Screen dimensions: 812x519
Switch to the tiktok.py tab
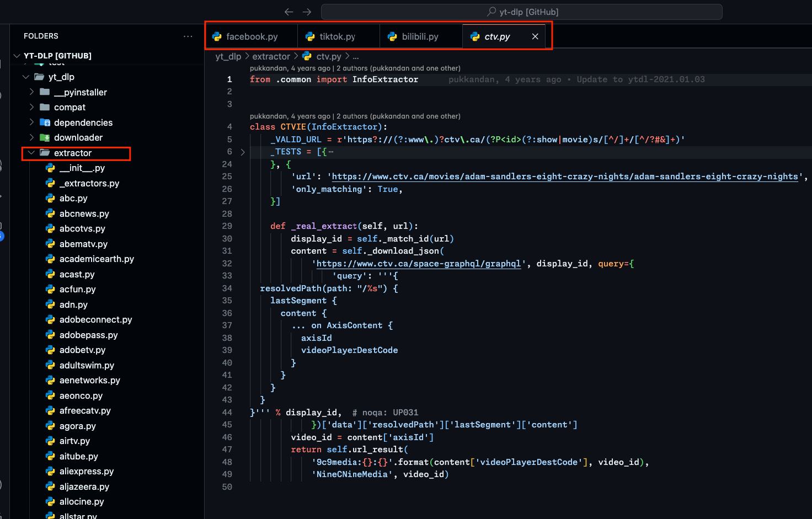(x=338, y=36)
